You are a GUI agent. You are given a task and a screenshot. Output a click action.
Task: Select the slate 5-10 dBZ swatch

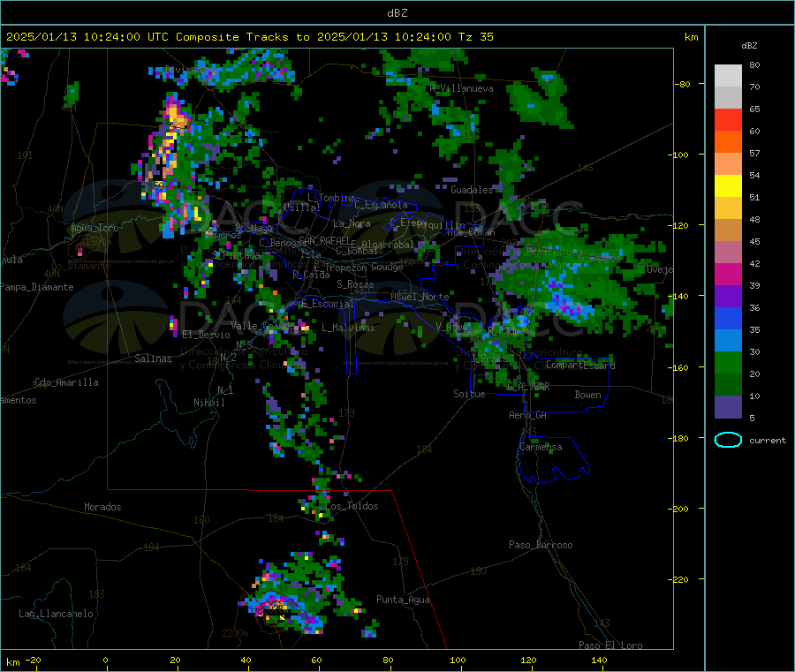tap(728, 407)
